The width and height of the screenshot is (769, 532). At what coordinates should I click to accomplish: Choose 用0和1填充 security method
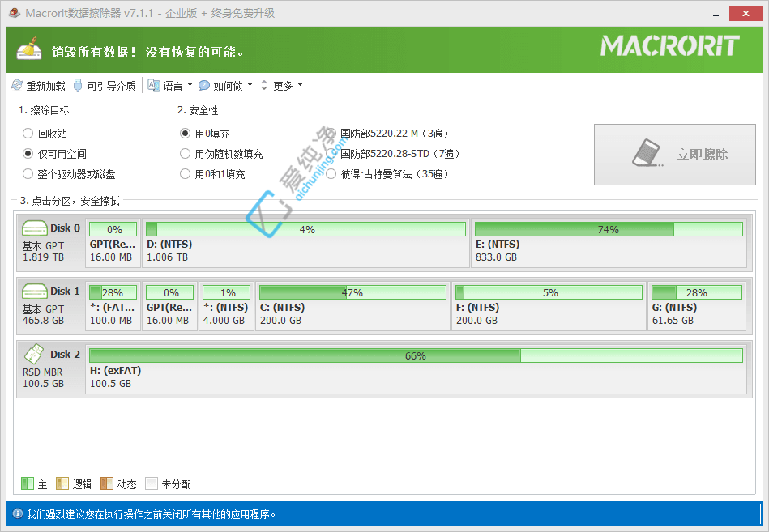tap(185, 174)
